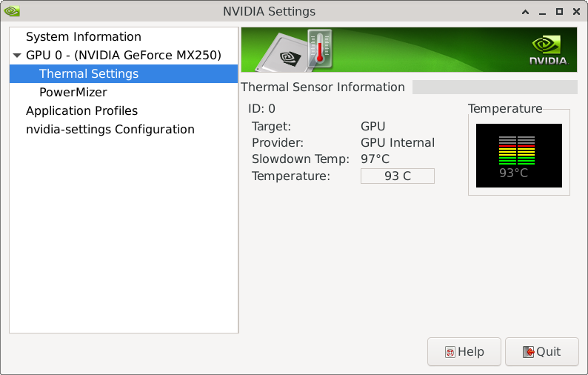This screenshot has width=588, height=375.
Task: Open nvidia-settings Configuration
Action: (110, 130)
